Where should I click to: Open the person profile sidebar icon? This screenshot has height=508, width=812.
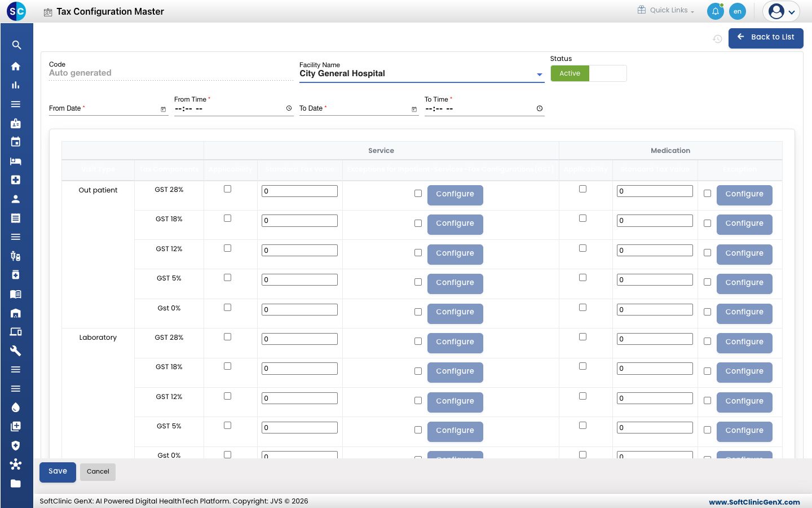tap(16, 199)
